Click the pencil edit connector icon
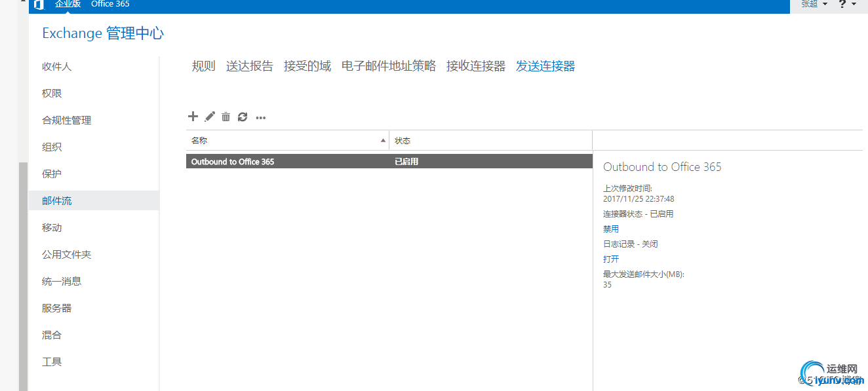The image size is (868, 391). (x=210, y=117)
